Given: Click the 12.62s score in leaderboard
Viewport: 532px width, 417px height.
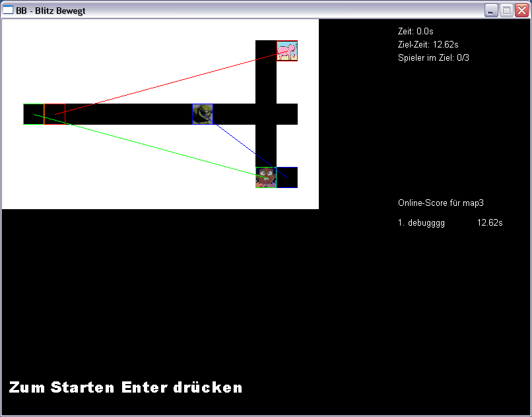Looking at the screenshot, I should coord(490,223).
